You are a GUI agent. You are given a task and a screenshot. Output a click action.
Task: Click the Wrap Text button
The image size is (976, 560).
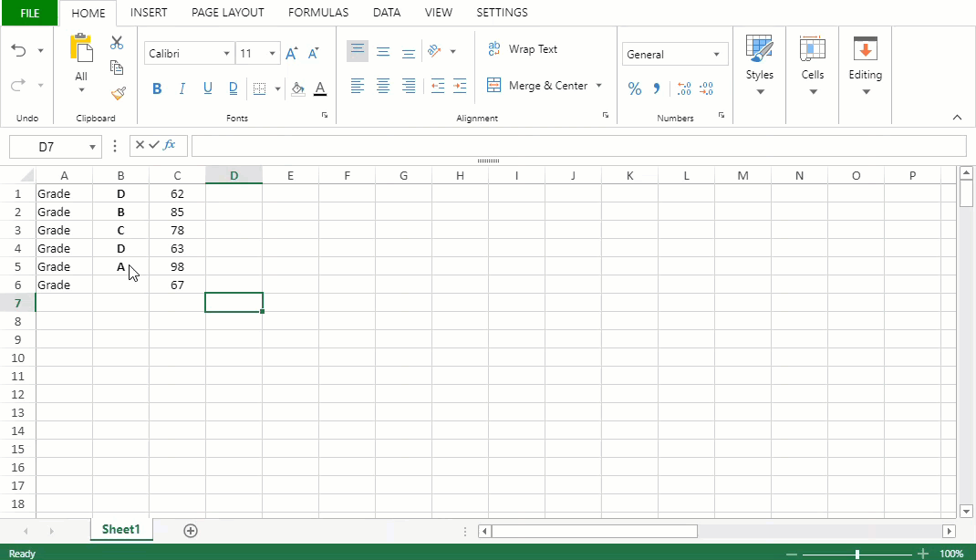(522, 48)
